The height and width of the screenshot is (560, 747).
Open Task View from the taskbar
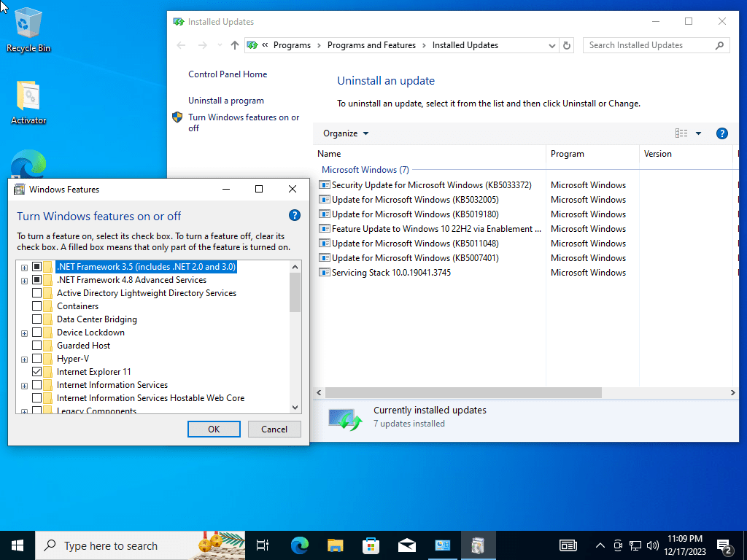(263, 545)
